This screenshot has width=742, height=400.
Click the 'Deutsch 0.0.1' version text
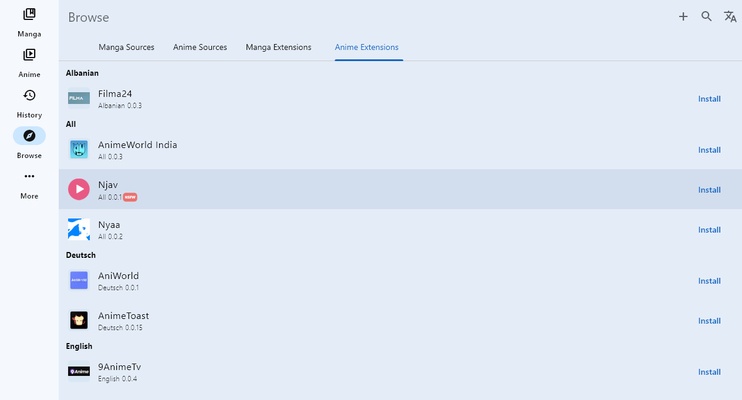coord(118,288)
